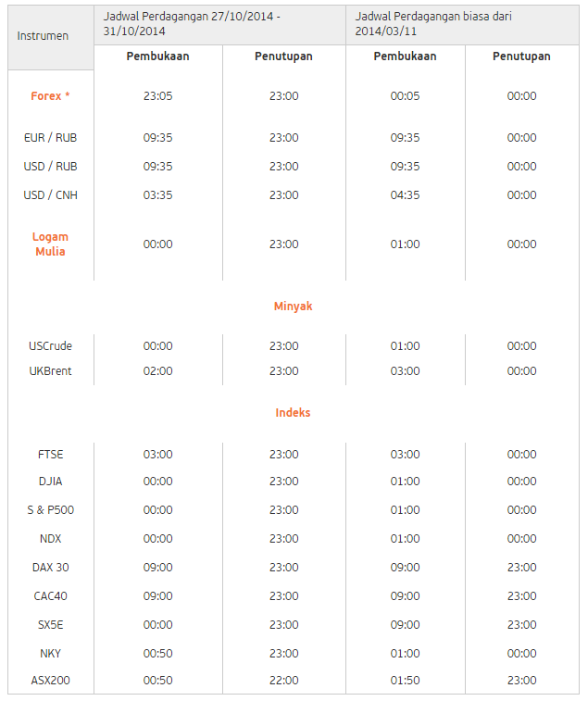This screenshot has height=701, width=588.
Task: Click the Minyak section heading
Action: pos(293,307)
